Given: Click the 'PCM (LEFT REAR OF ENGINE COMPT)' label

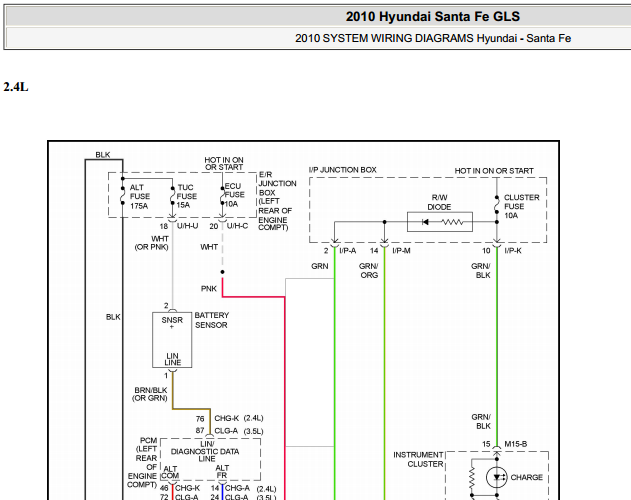Looking at the screenshot, I should [x=143, y=463].
